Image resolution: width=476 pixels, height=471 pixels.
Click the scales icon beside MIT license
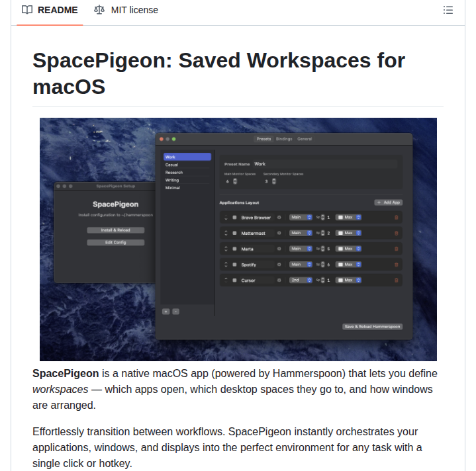99,10
